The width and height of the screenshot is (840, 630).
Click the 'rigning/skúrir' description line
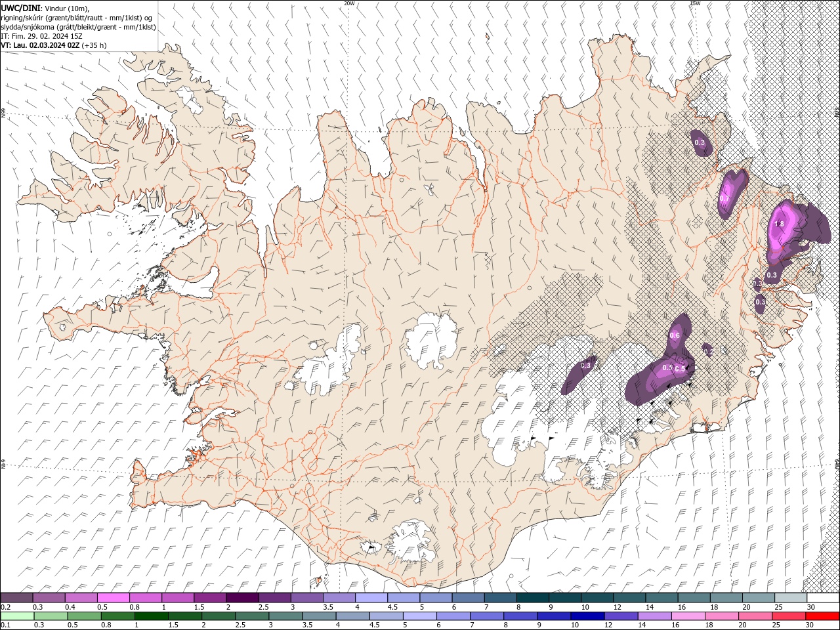click(x=77, y=18)
